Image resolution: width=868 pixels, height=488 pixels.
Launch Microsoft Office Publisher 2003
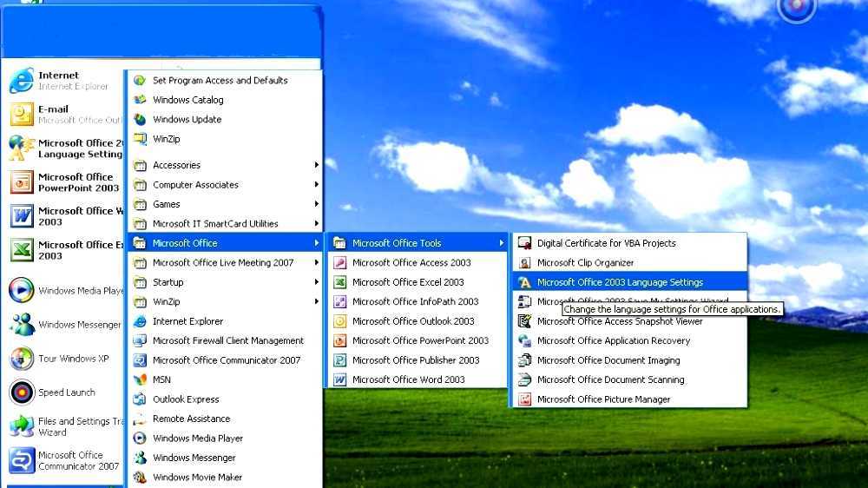(418, 360)
